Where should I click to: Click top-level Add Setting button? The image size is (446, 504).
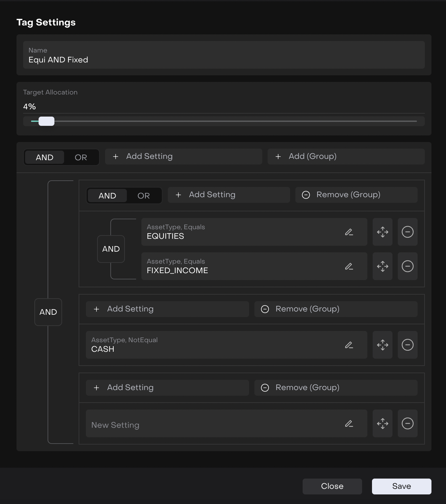point(183,157)
